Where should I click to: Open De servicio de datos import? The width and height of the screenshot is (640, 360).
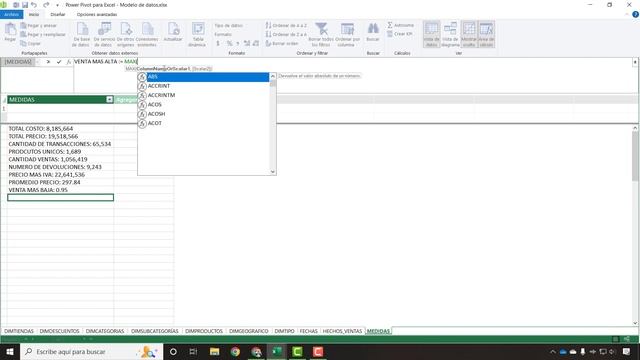[104, 34]
